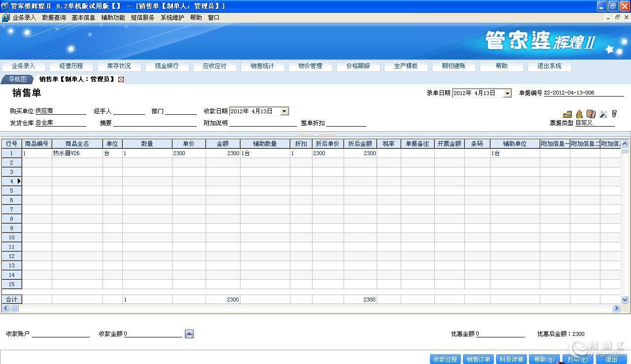
Task: Click the 价格跟踪 toolbar button
Action: click(x=358, y=66)
